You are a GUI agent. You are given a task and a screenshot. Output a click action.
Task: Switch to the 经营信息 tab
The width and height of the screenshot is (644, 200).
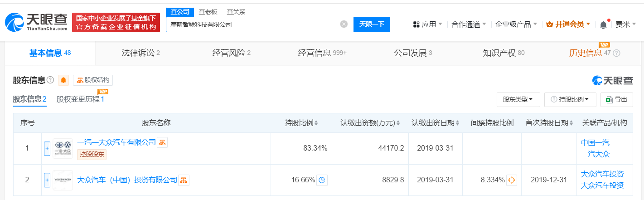[322, 53]
